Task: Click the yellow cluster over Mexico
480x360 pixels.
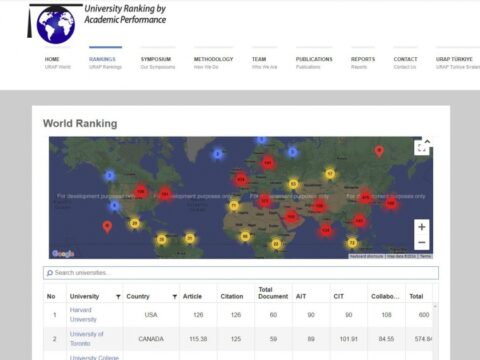Action: [x=135, y=223]
